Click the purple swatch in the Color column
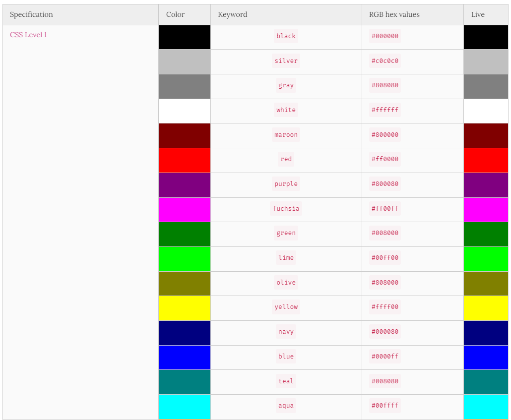This screenshot has height=420, width=511. (185, 185)
